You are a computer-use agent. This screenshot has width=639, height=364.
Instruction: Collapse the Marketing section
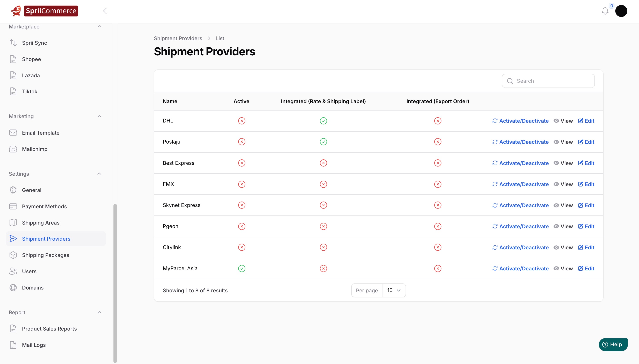click(x=99, y=116)
